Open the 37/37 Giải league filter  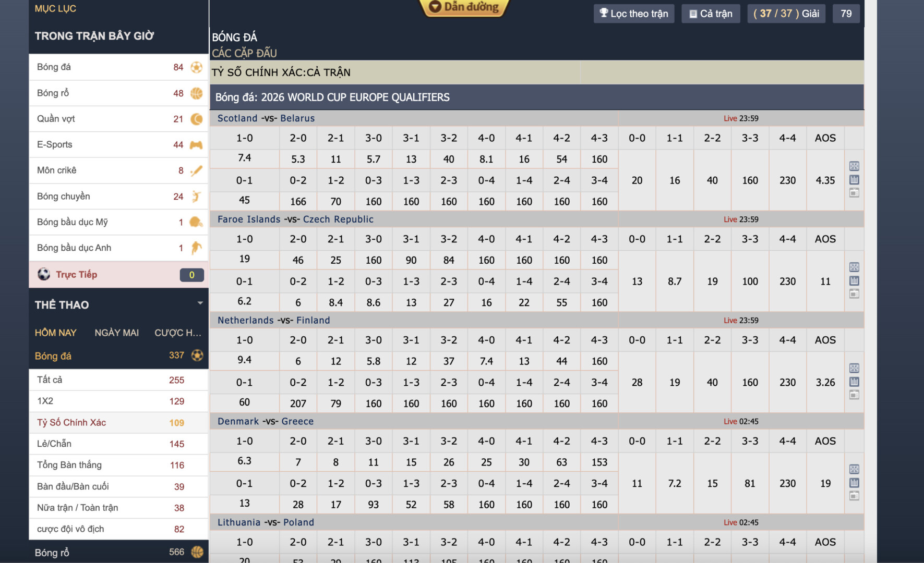click(x=786, y=14)
